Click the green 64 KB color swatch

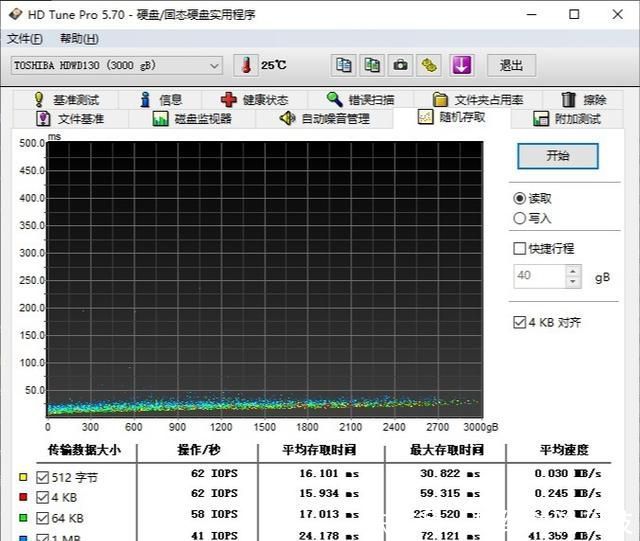click(x=23, y=518)
